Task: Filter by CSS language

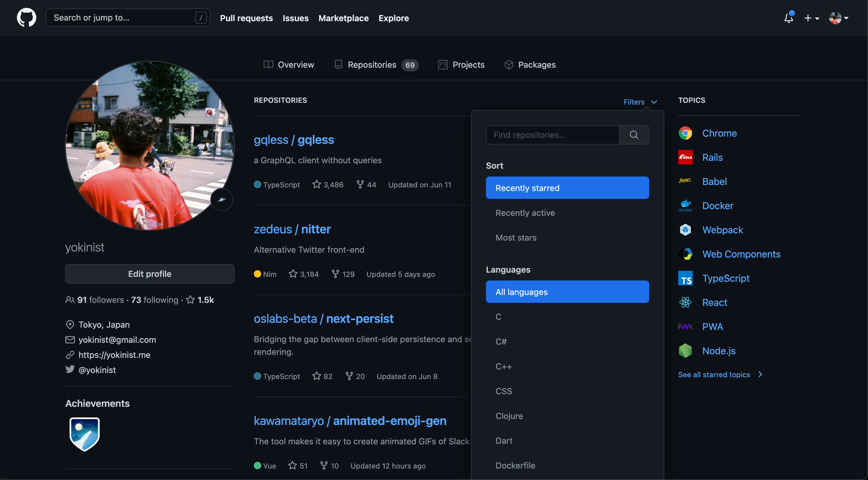Action: pos(568,391)
